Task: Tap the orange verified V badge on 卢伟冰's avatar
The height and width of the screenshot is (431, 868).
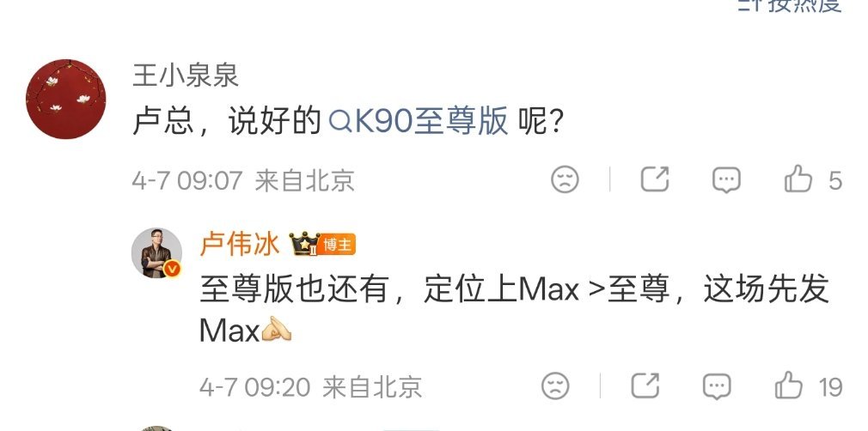Action: coord(173,270)
